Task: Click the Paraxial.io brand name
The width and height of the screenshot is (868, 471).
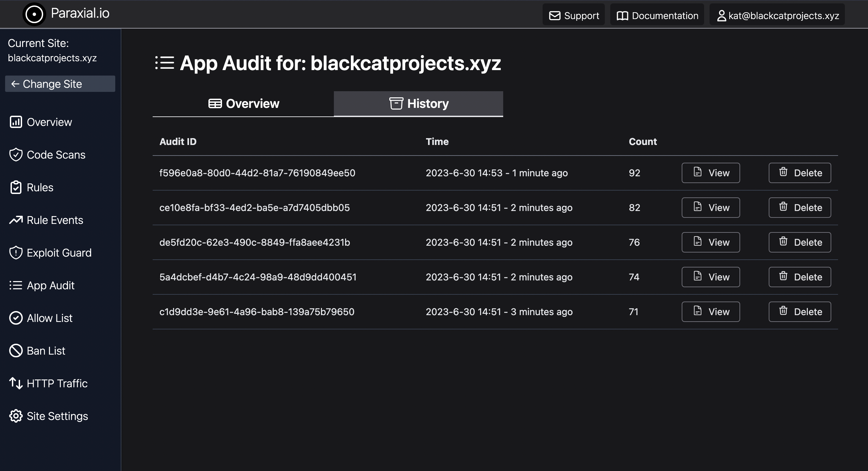Action: 80,13
